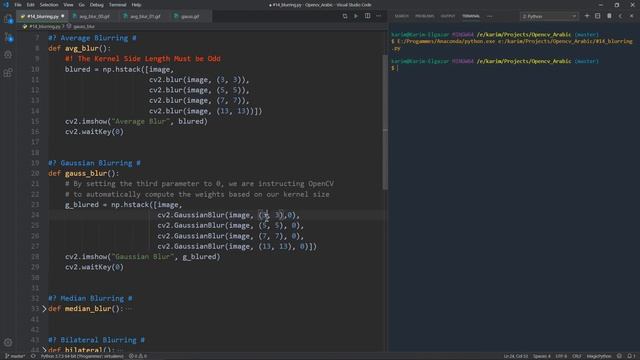The image size is (640, 360).
Task: Change indentation via Spaces: 4 status item
Action: (542, 356)
